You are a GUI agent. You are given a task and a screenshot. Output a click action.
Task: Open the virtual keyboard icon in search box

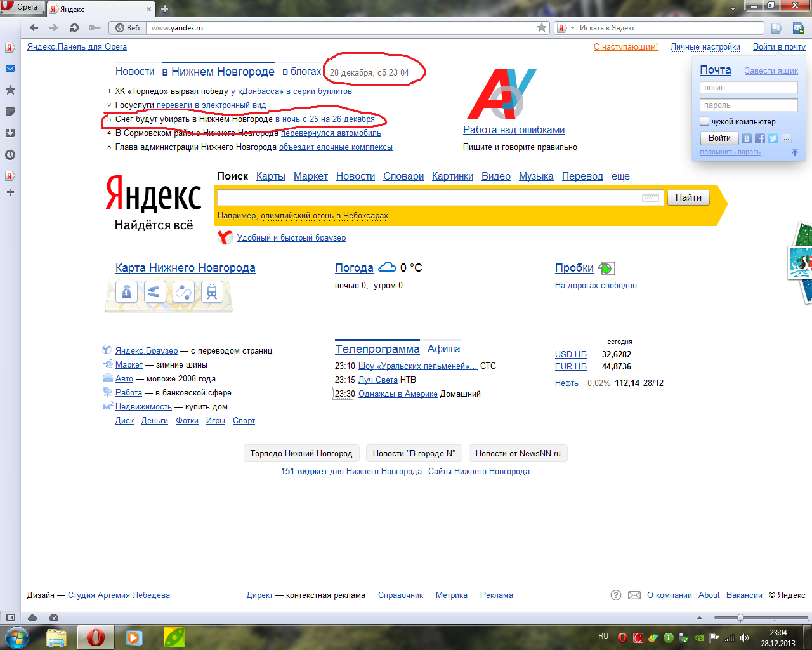[650, 198]
